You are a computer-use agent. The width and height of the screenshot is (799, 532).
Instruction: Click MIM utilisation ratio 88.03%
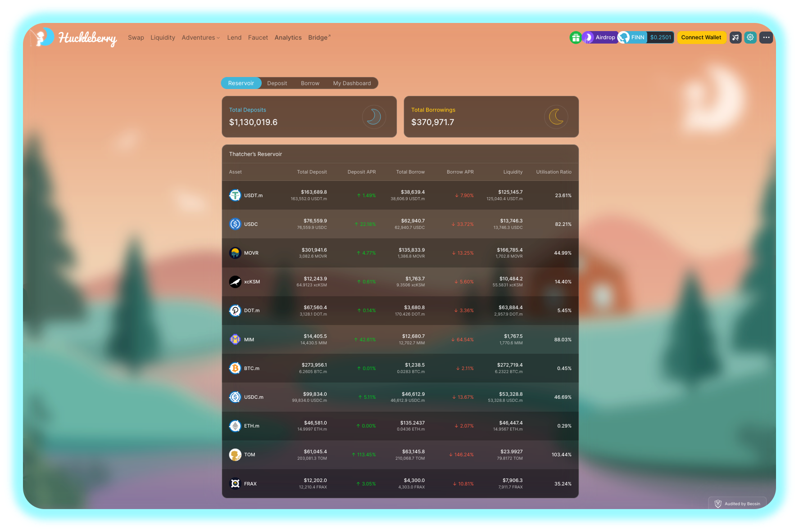coord(563,339)
